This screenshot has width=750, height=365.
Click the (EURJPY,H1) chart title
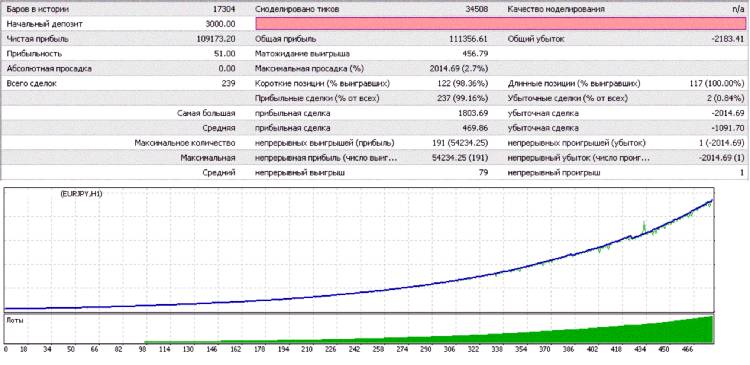[x=82, y=194]
